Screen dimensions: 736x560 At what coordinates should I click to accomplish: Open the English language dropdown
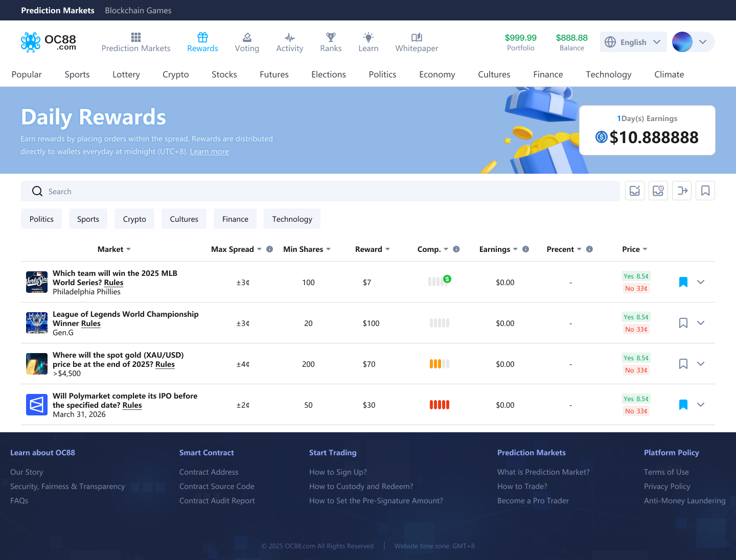point(633,42)
